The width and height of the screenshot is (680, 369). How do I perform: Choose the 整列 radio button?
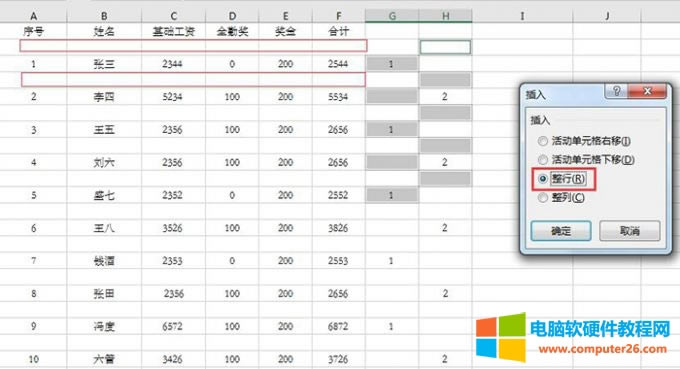(x=543, y=198)
